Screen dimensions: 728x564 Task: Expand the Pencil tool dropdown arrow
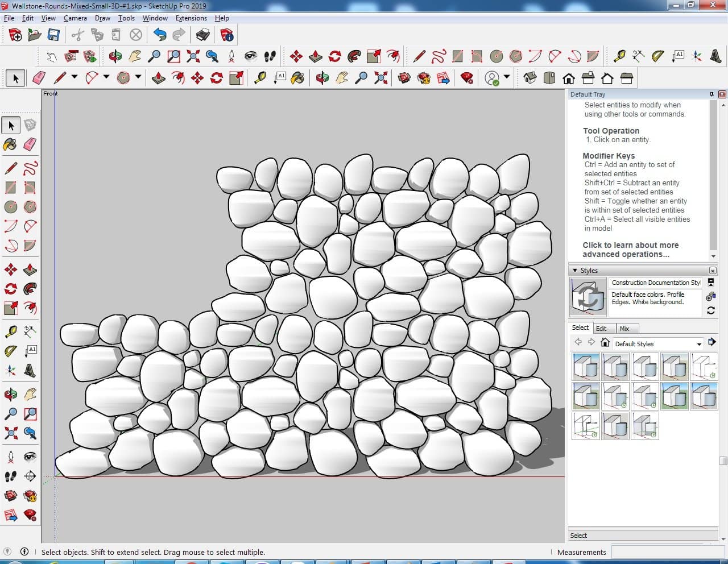[x=75, y=77]
